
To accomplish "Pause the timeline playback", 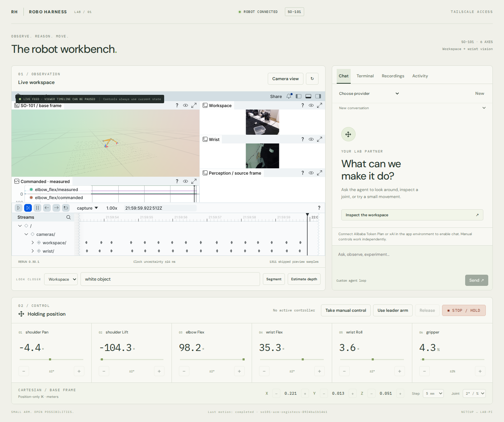I will (x=37, y=208).
